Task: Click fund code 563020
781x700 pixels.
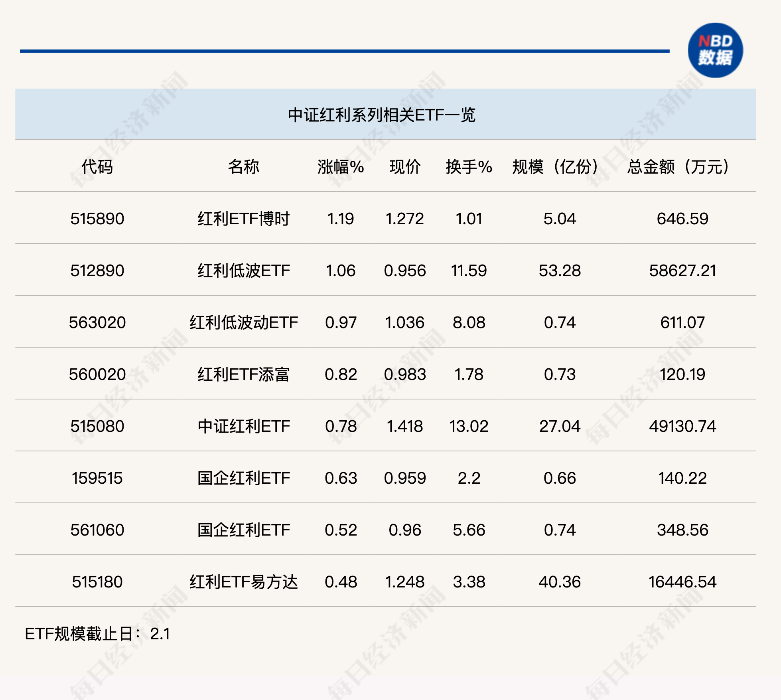Action: point(97,322)
